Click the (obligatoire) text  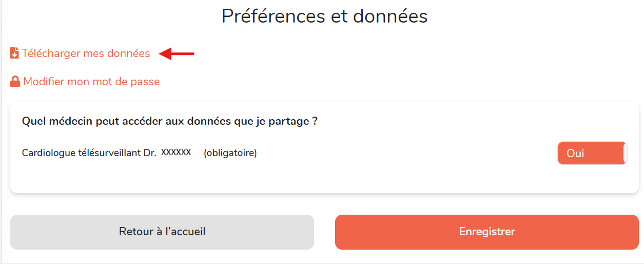pyautogui.click(x=230, y=153)
